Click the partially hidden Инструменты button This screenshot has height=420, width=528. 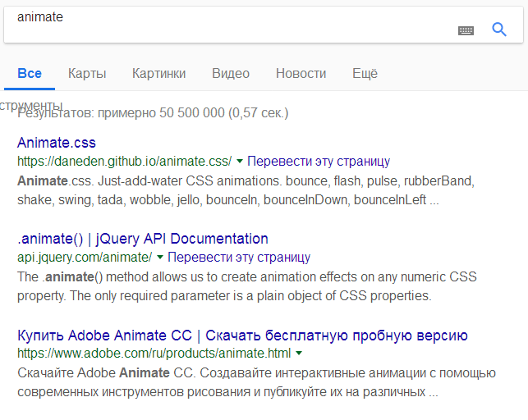tap(31, 106)
